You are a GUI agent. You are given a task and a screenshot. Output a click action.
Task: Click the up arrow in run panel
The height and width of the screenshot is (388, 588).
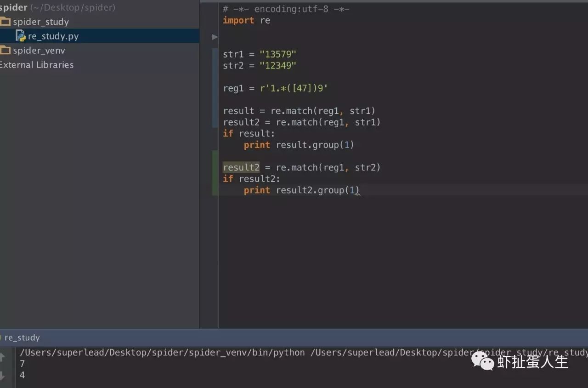(2, 357)
